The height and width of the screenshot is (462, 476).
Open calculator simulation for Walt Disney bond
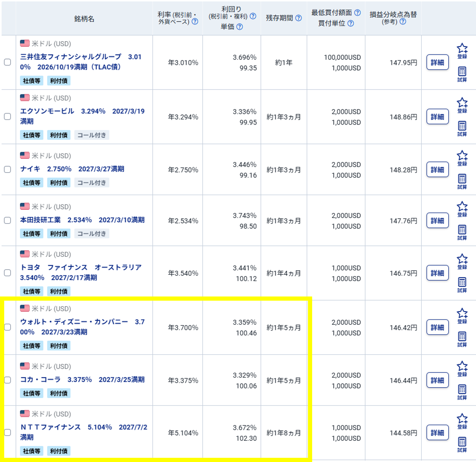462,337
